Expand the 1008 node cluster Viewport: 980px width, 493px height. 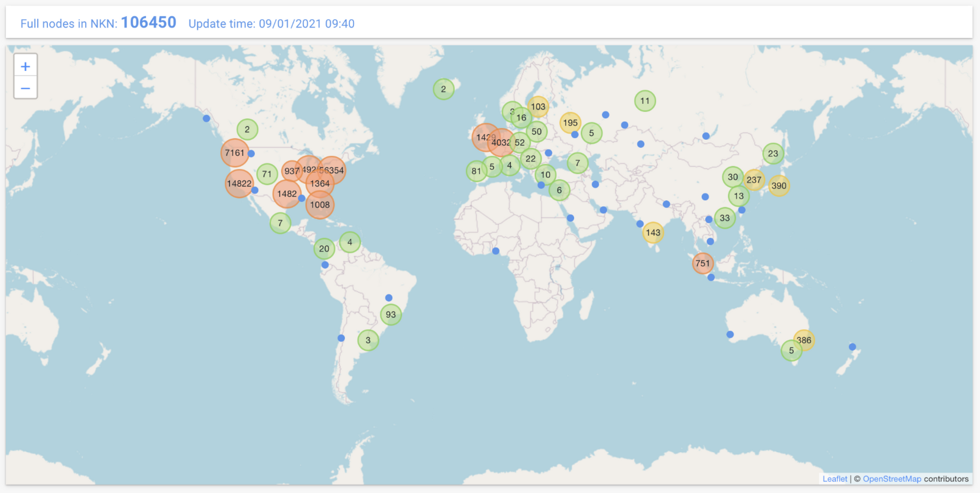click(x=320, y=205)
